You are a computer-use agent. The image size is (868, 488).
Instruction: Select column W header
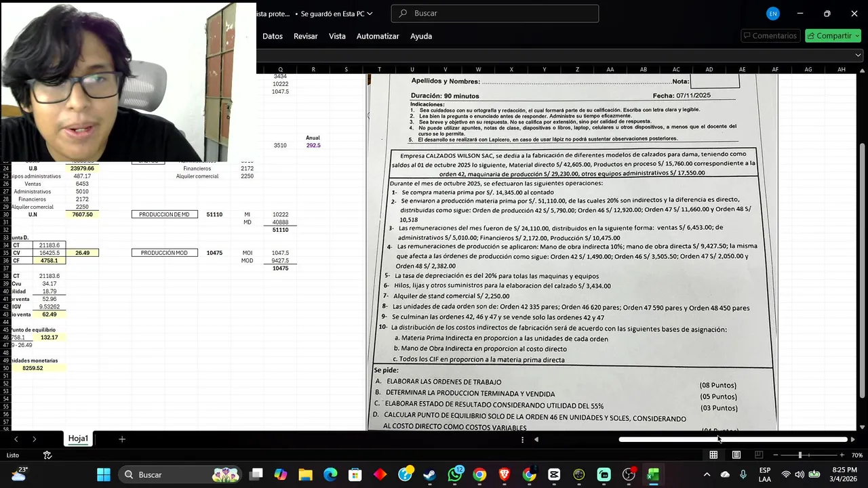tap(478, 69)
